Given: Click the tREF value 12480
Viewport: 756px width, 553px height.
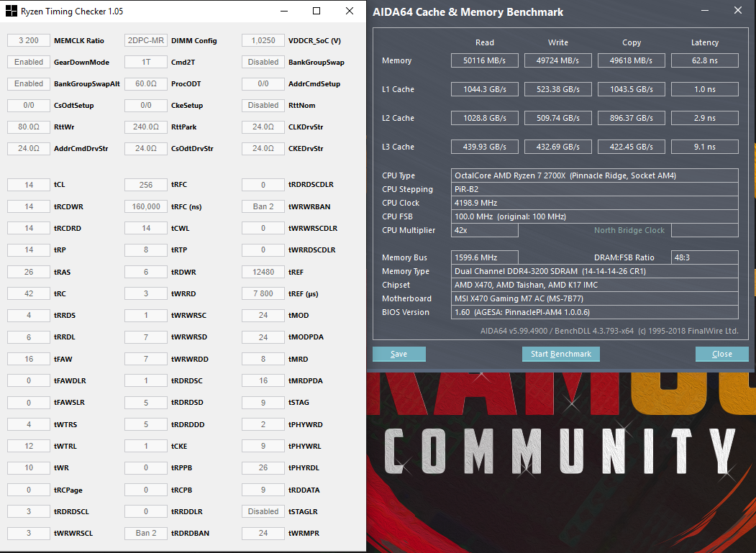Looking at the screenshot, I should click(263, 272).
